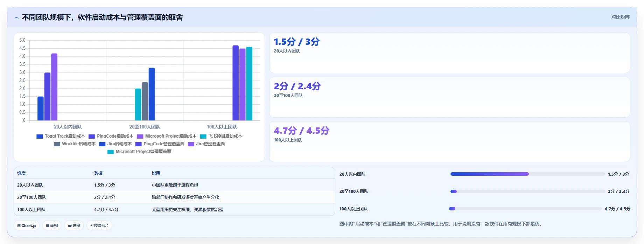Click the 4.7分 / 4.5分 value right of progress bar
The width and height of the screenshot is (644, 244).
[617, 209]
